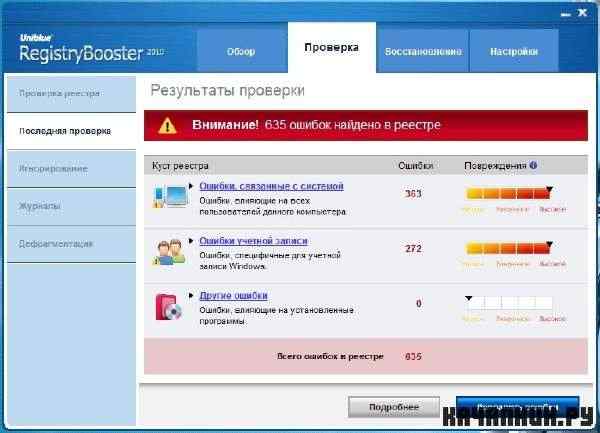Click Всего ошибок в реестре label

click(x=330, y=356)
